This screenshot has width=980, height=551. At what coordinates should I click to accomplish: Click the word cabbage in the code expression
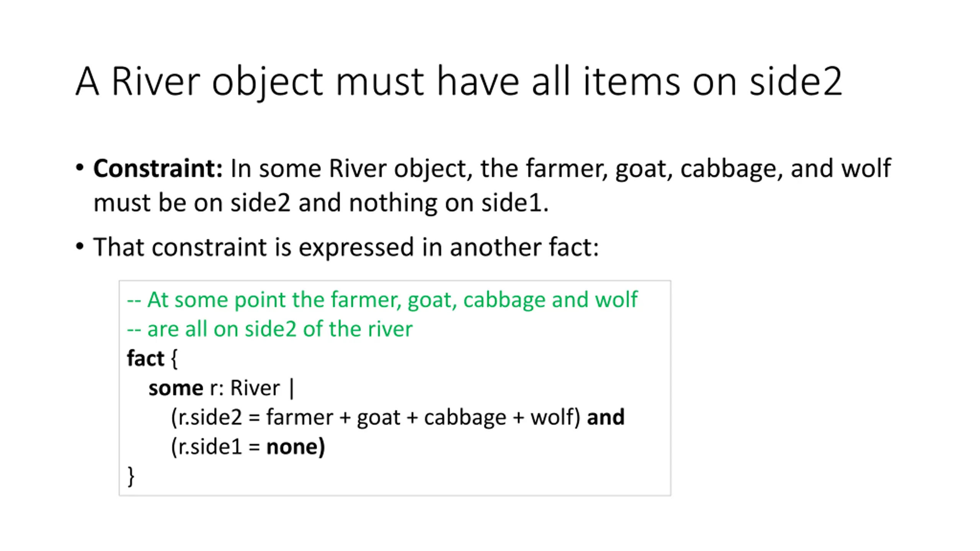tap(465, 418)
